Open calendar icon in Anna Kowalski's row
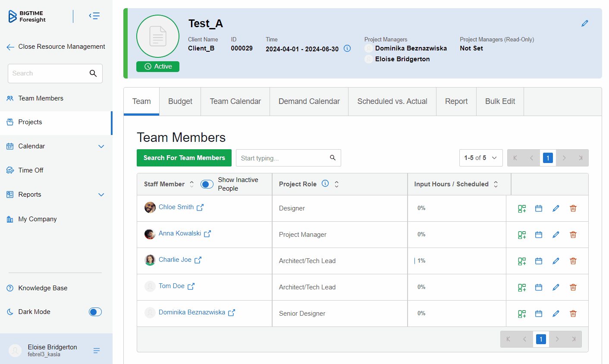 [538, 235]
